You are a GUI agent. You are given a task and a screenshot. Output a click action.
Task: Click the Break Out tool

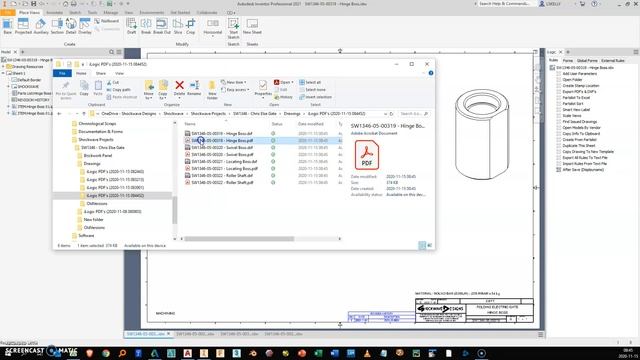click(x=162, y=27)
